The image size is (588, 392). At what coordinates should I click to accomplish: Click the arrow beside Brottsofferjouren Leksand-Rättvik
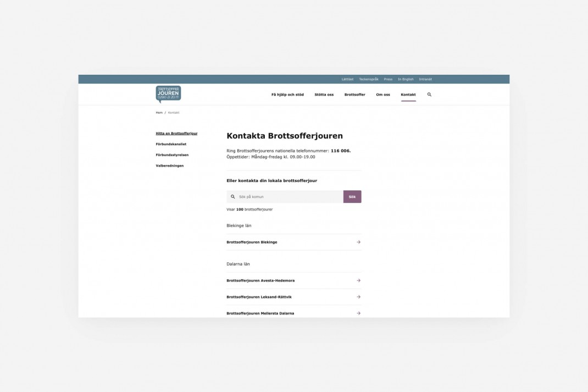click(358, 297)
